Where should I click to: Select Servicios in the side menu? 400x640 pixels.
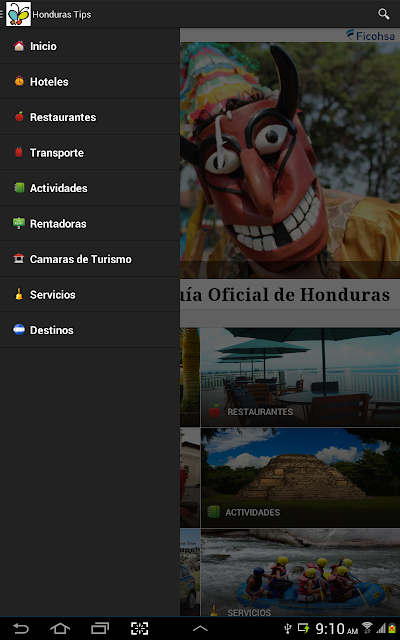(x=90, y=294)
